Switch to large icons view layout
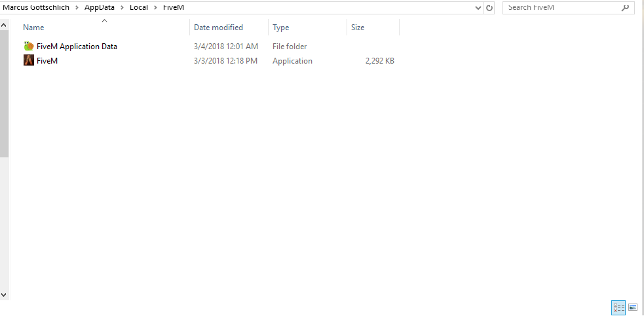 click(x=633, y=307)
